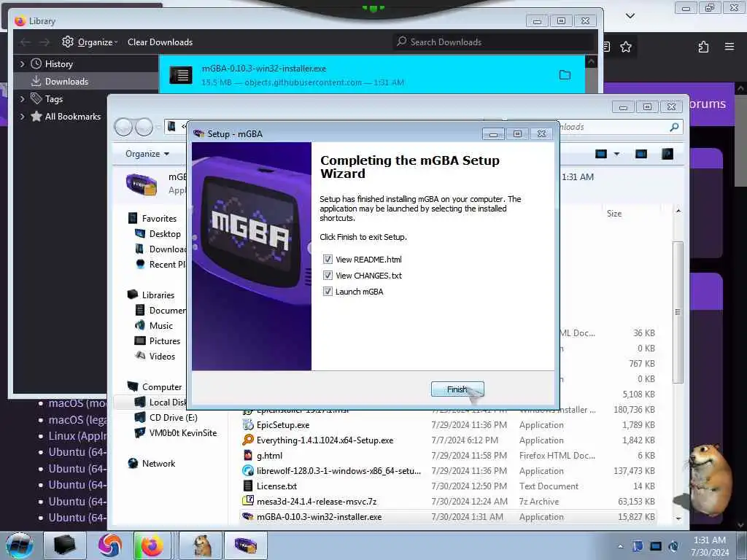
Task: Select Computer in navigation pane
Action: tap(161, 387)
